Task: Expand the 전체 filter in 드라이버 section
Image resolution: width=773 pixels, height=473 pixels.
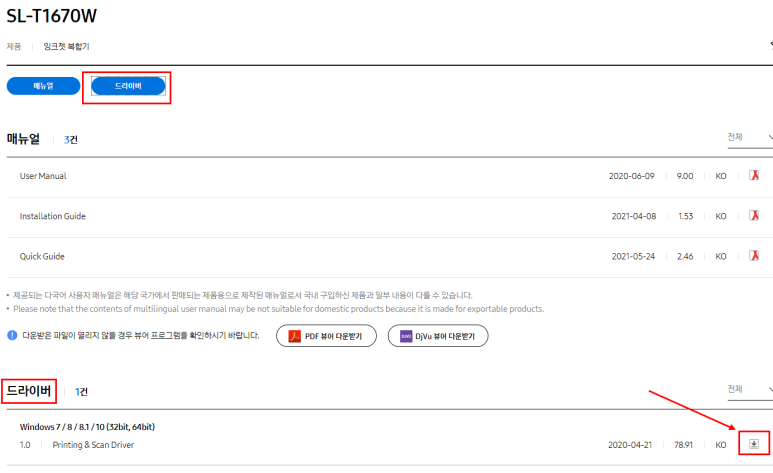Action: (750, 389)
